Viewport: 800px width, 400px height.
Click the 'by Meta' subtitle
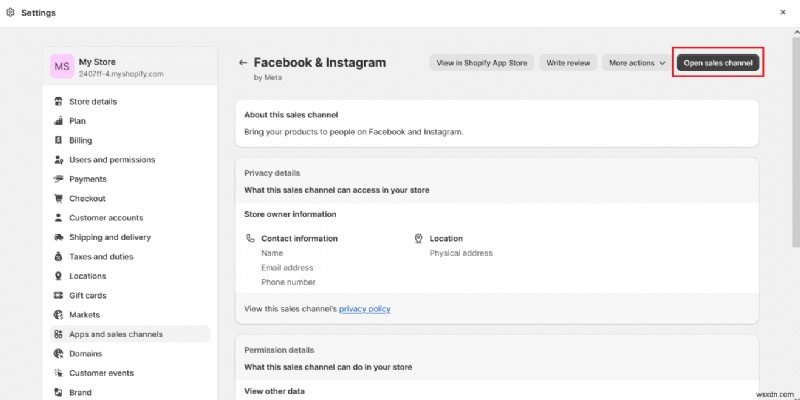pos(267,78)
